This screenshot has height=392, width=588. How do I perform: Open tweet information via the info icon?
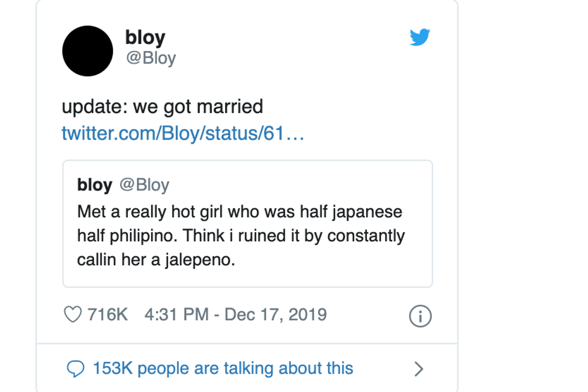419,316
